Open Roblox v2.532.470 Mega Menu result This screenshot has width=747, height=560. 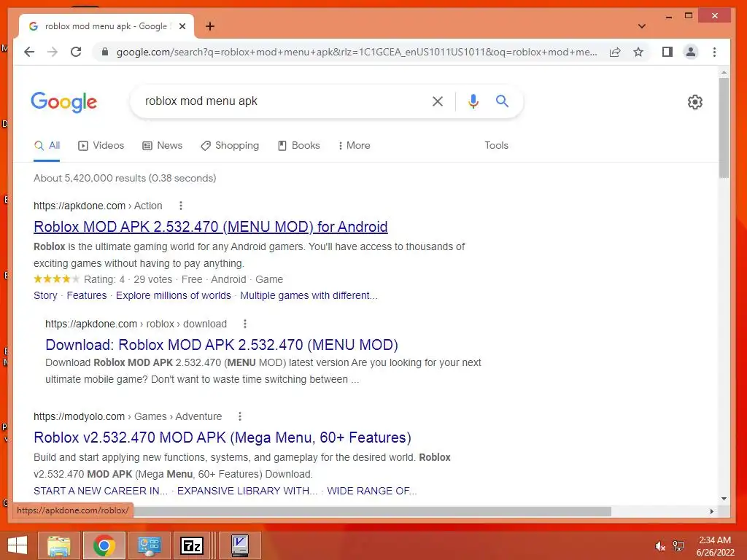pyautogui.click(x=222, y=437)
